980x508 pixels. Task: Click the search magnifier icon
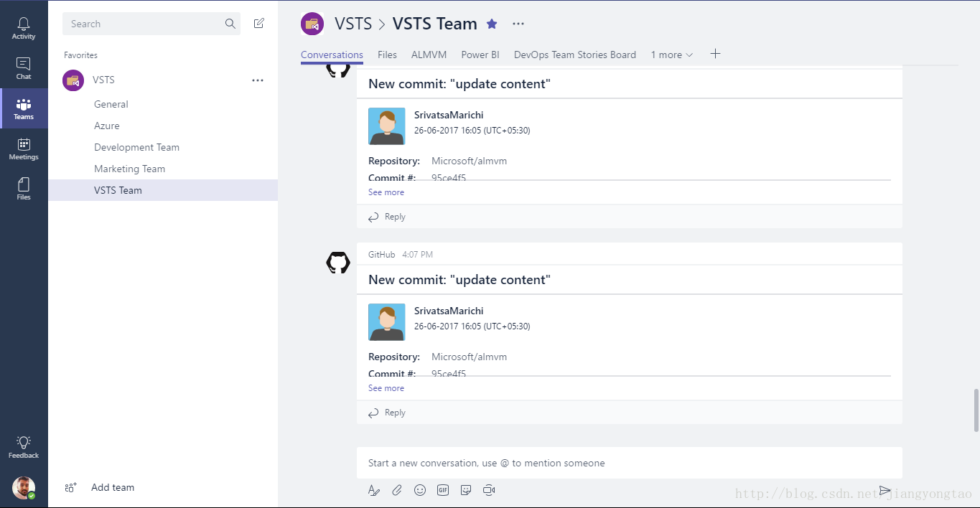[230, 24]
